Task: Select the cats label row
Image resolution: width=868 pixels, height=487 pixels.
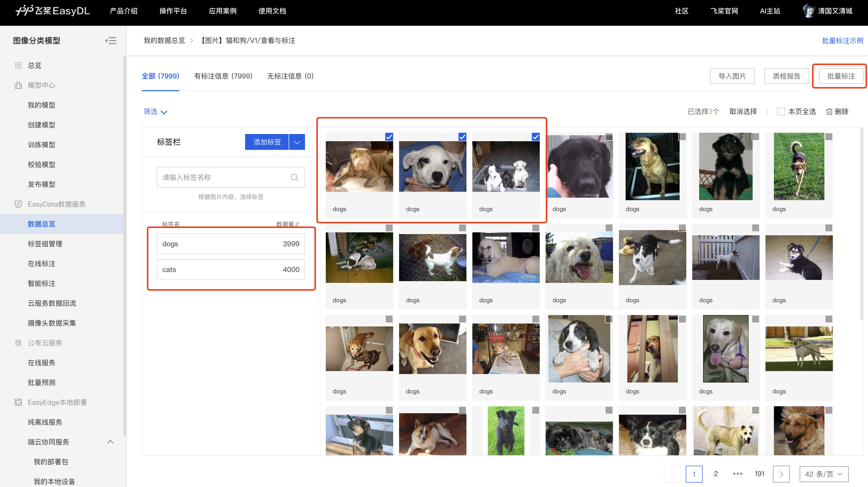Action: coord(231,270)
